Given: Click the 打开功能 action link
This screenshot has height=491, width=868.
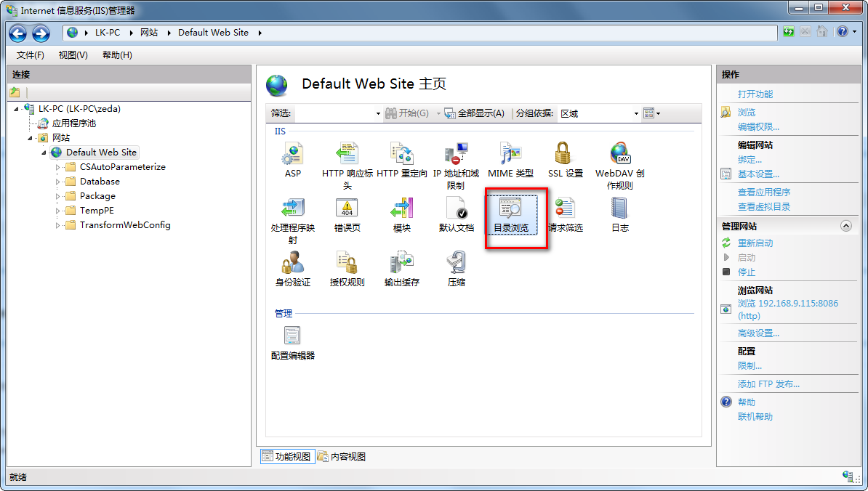Looking at the screenshot, I should click(x=755, y=94).
